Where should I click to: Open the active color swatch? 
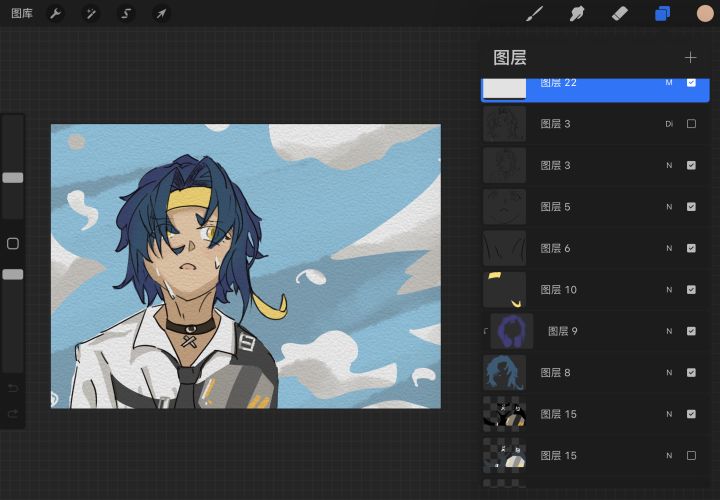[x=705, y=14]
